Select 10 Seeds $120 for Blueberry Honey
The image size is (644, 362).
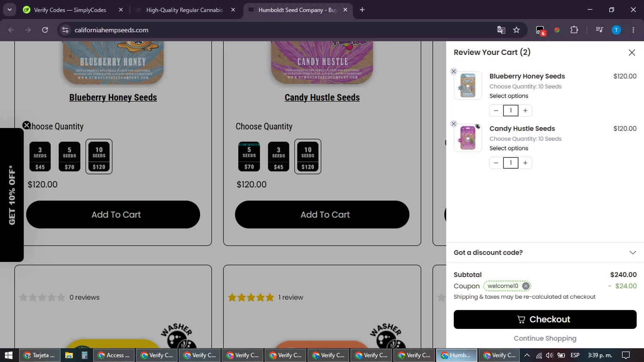(x=99, y=157)
